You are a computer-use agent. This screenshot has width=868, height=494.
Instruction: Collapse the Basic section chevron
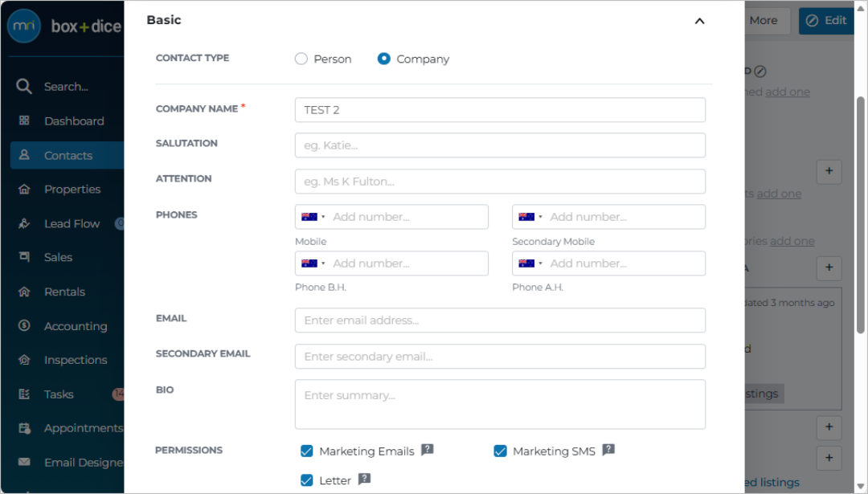(x=700, y=21)
